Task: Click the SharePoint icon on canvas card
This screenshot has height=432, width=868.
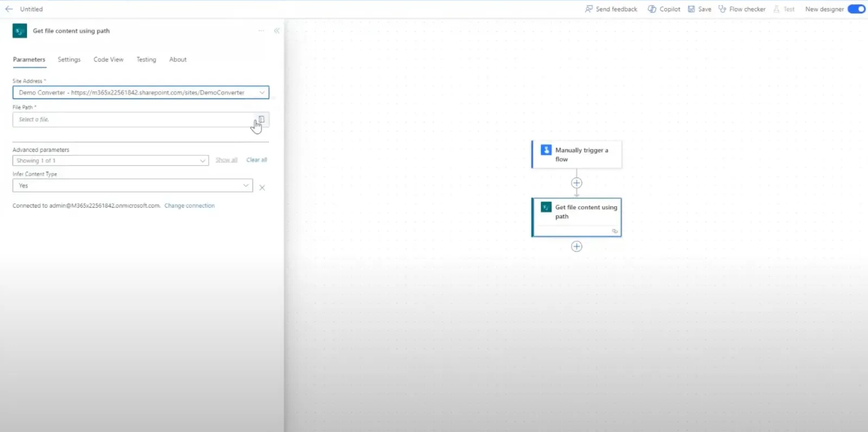Action: click(546, 207)
